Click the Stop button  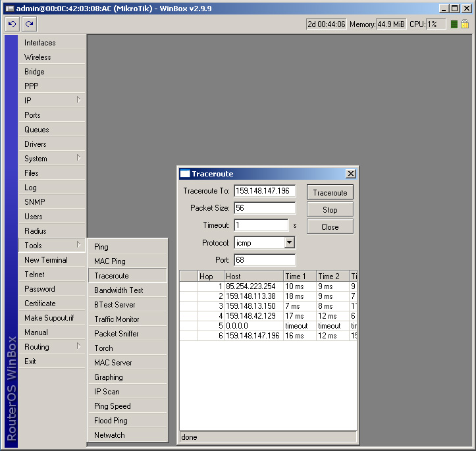tap(330, 210)
